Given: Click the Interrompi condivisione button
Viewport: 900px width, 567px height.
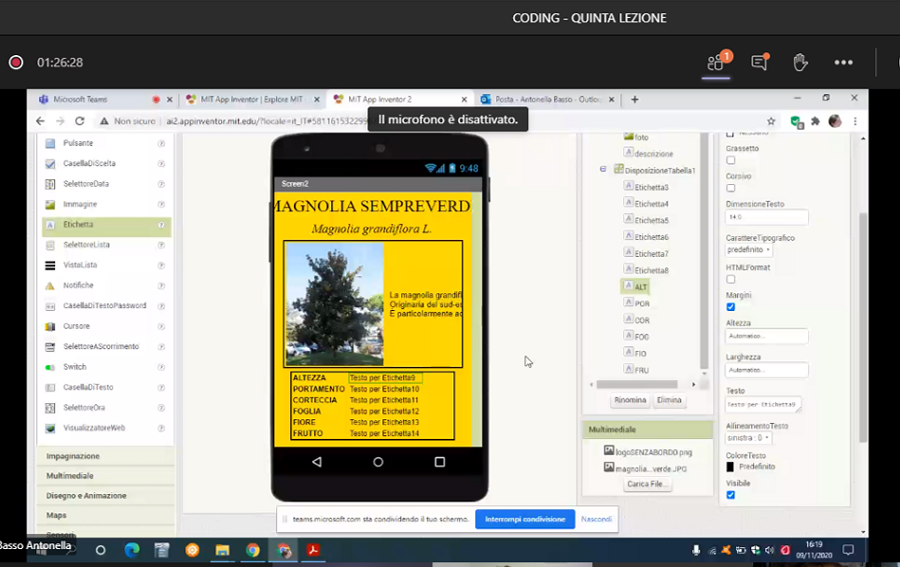Looking at the screenshot, I should [525, 519].
